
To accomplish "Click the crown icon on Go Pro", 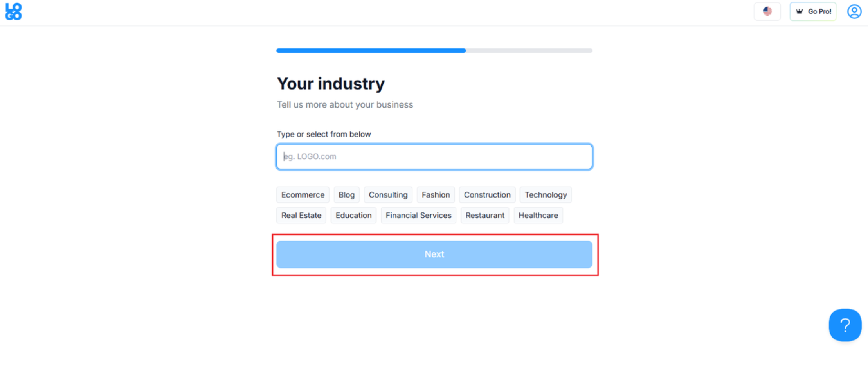I will coord(800,11).
